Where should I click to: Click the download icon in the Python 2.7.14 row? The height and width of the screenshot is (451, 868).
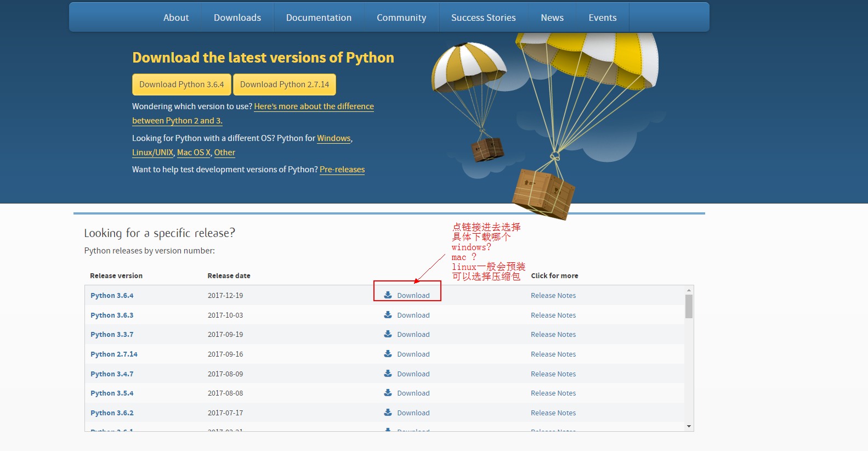[x=388, y=353]
